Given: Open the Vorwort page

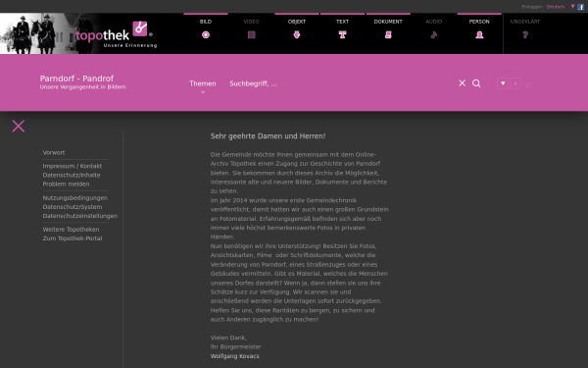Looking at the screenshot, I should tap(54, 152).
